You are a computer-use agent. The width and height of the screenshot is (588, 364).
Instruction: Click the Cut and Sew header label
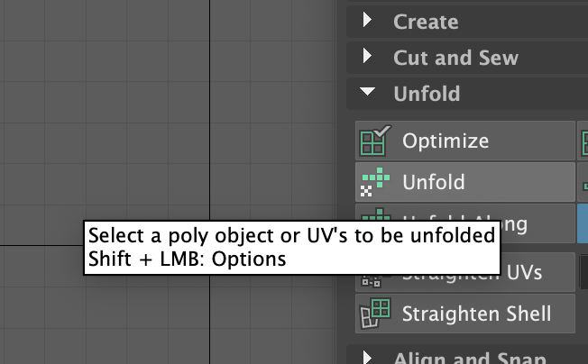(455, 58)
